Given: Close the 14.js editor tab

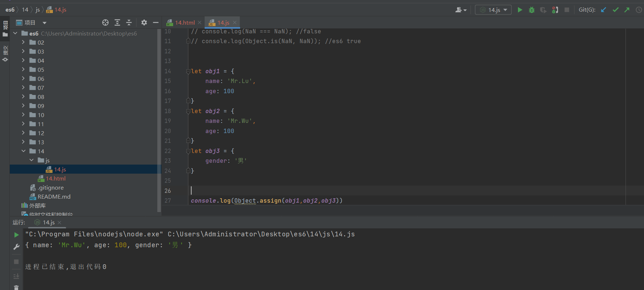Looking at the screenshot, I should point(235,22).
